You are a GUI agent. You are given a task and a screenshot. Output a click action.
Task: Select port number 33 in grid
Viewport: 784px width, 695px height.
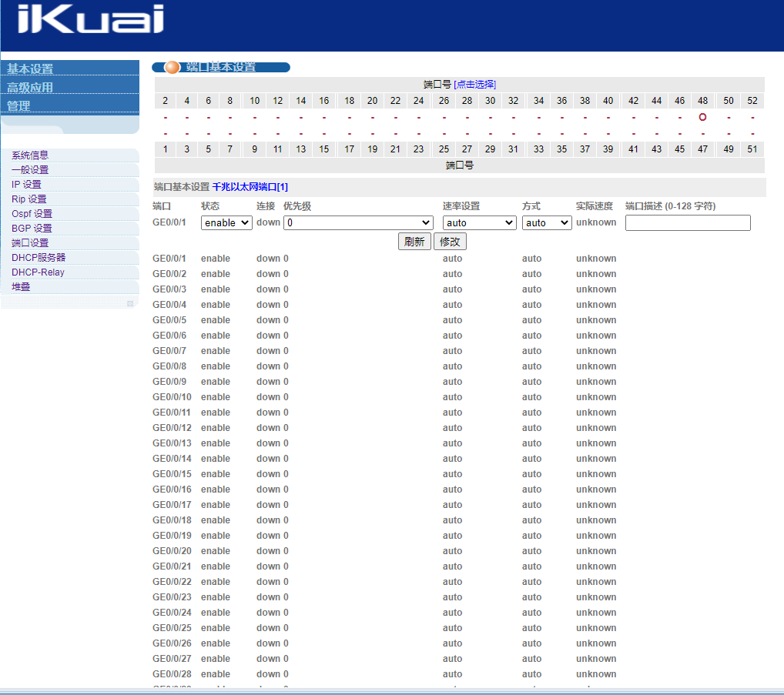[538, 149]
